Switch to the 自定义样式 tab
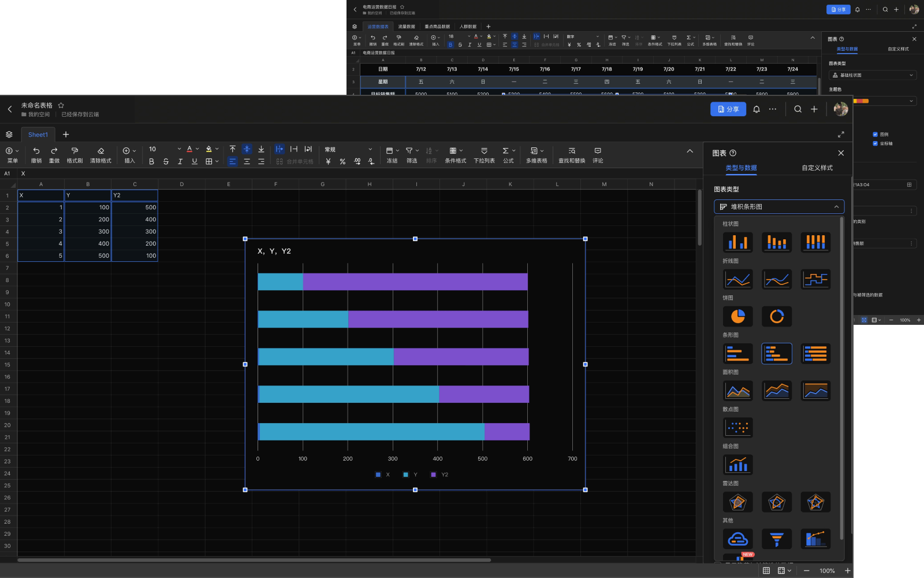 817,168
